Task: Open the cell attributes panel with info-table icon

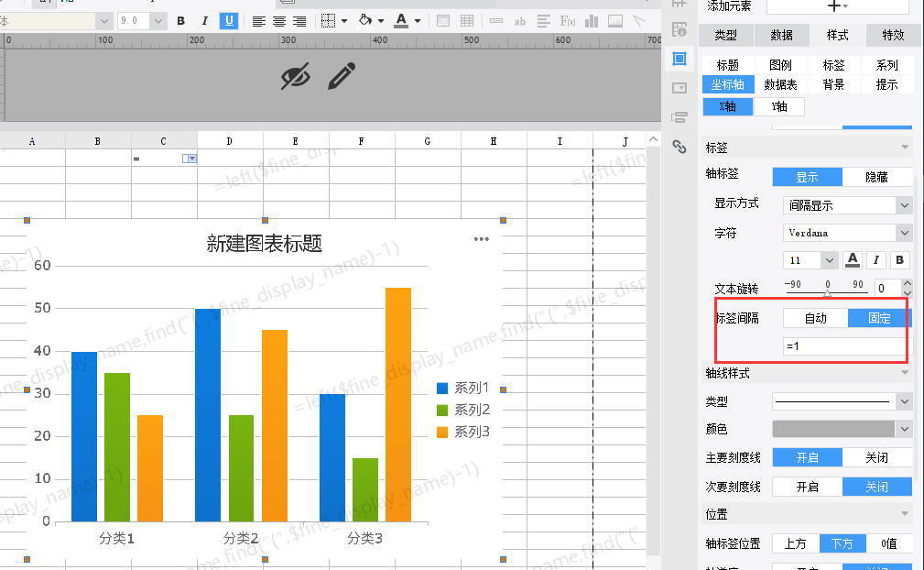Action: [679, 29]
